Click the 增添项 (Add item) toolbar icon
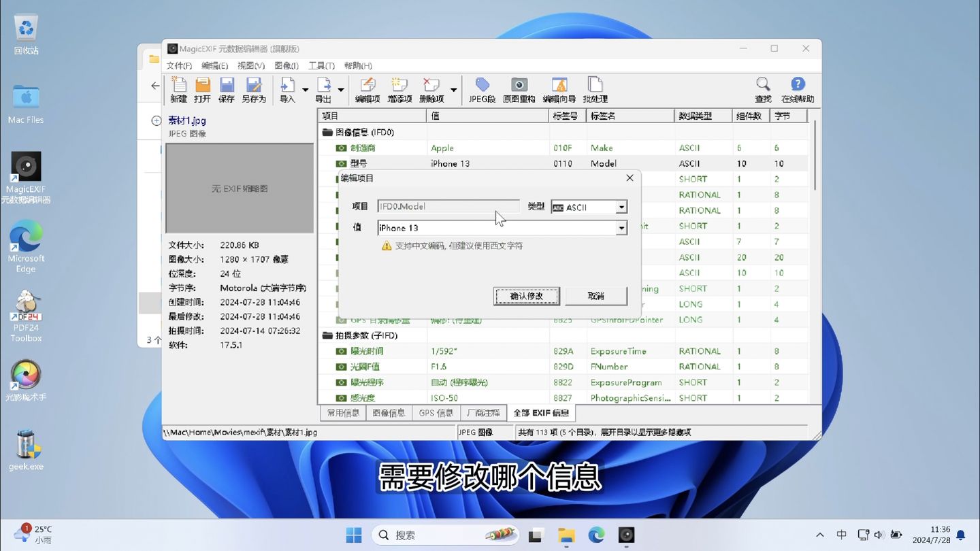Image resolution: width=980 pixels, height=551 pixels. coord(399,90)
